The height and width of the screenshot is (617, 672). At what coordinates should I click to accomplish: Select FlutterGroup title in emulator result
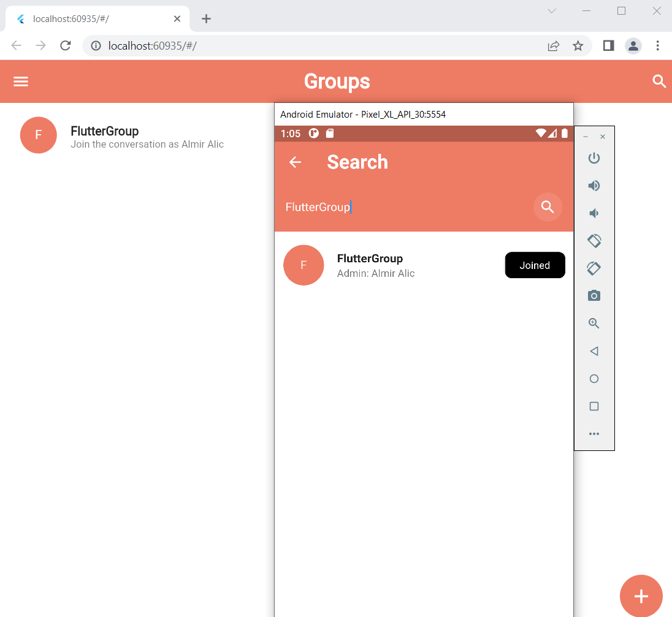coord(370,259)
